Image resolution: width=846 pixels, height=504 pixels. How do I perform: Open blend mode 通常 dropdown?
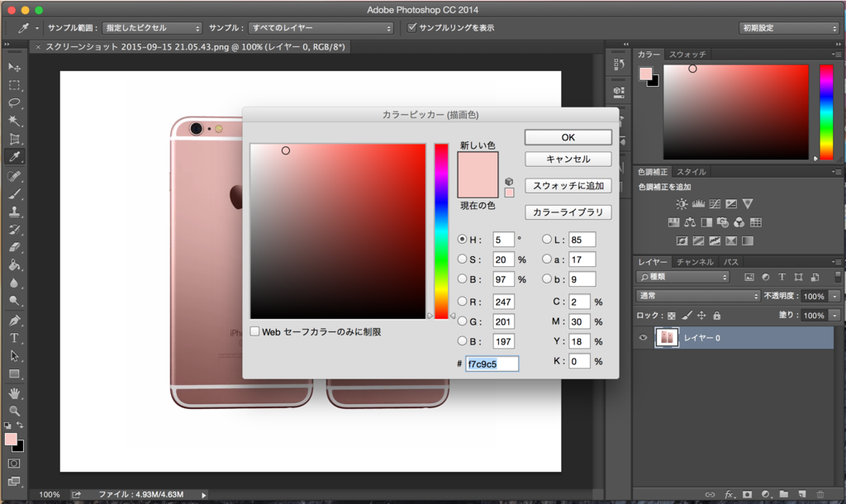(698, 296)
